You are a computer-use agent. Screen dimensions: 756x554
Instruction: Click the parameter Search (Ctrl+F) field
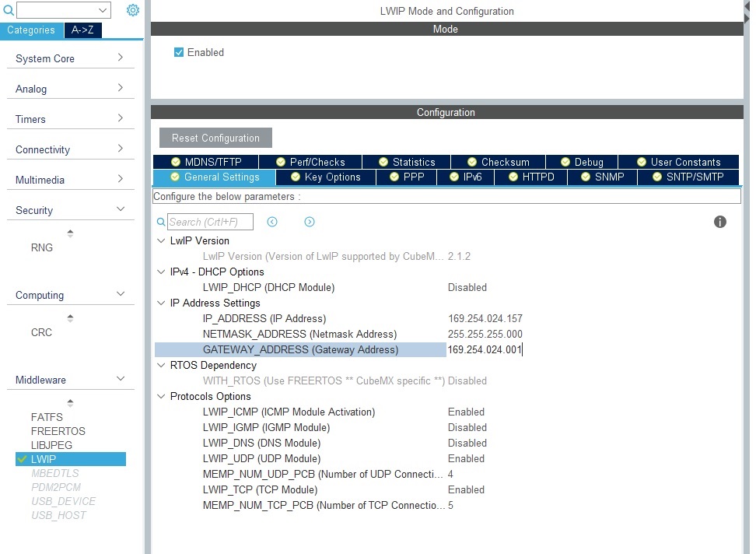click(210, 222)
